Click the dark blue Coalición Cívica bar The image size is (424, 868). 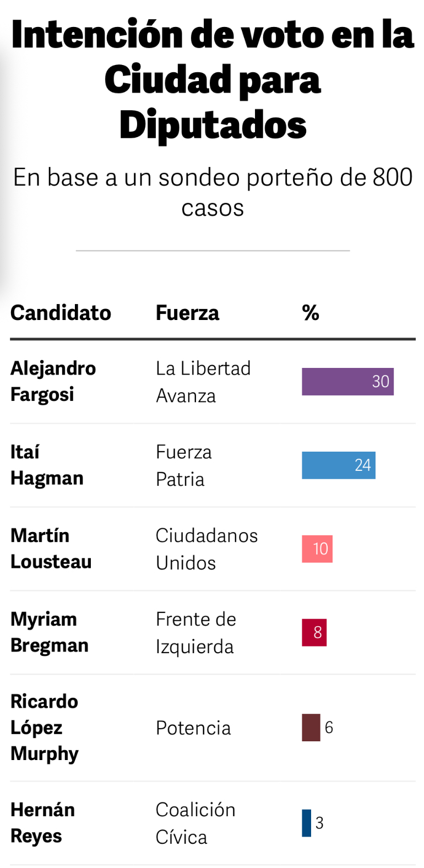click(x=306, y=823)
